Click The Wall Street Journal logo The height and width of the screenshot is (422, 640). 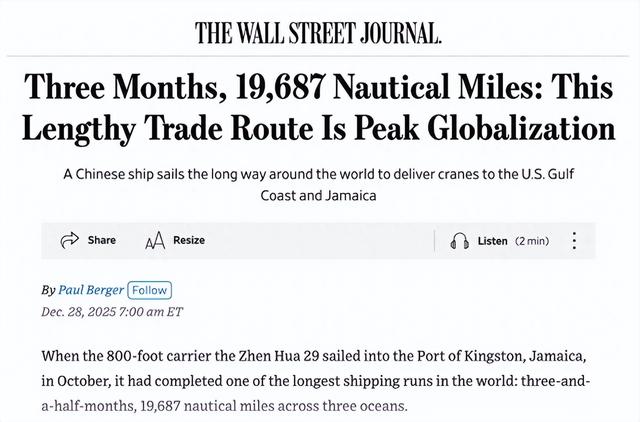pyautogui.click(x=319, y=32)
